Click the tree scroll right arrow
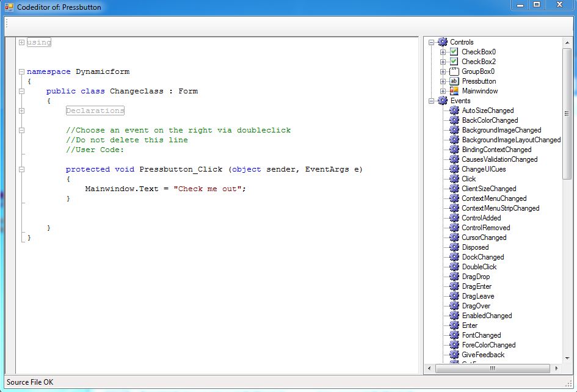The image size is (577, 392). 556,368
